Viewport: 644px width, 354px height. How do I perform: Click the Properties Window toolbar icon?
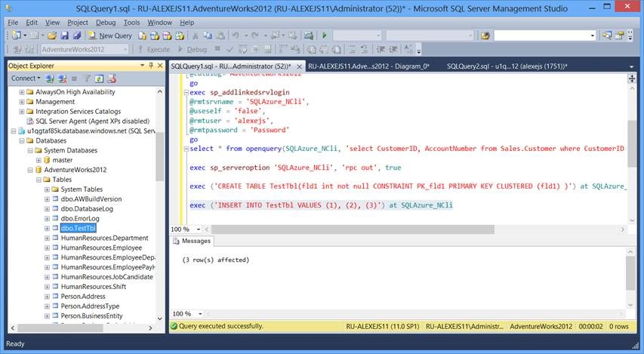coord(619,35)
